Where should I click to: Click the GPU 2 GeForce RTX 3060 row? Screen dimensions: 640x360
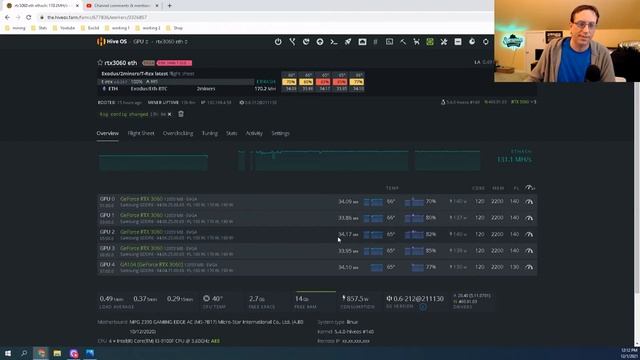pos(317,235)
